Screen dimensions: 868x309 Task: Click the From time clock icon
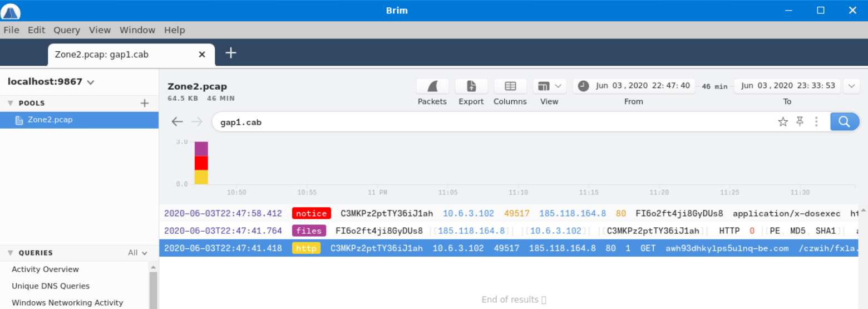[x=583, y=86]
